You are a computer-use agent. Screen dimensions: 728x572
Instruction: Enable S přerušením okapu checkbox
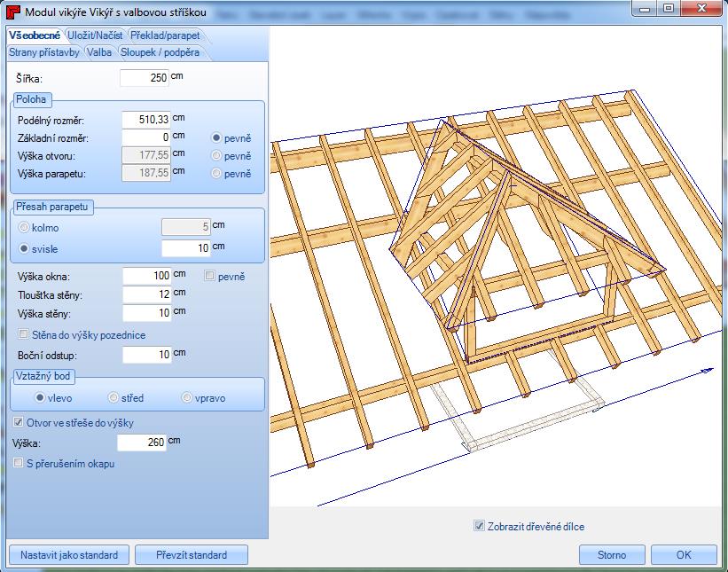pyautogui.click(x=18, y=462)
